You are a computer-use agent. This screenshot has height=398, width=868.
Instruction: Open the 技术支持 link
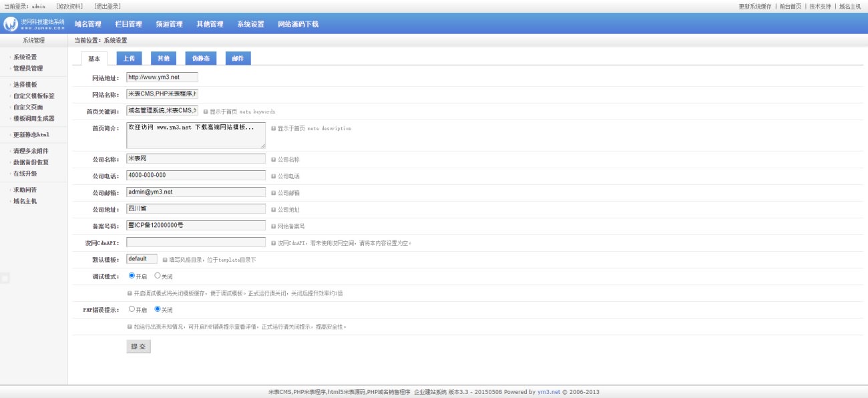coord(821,6)
